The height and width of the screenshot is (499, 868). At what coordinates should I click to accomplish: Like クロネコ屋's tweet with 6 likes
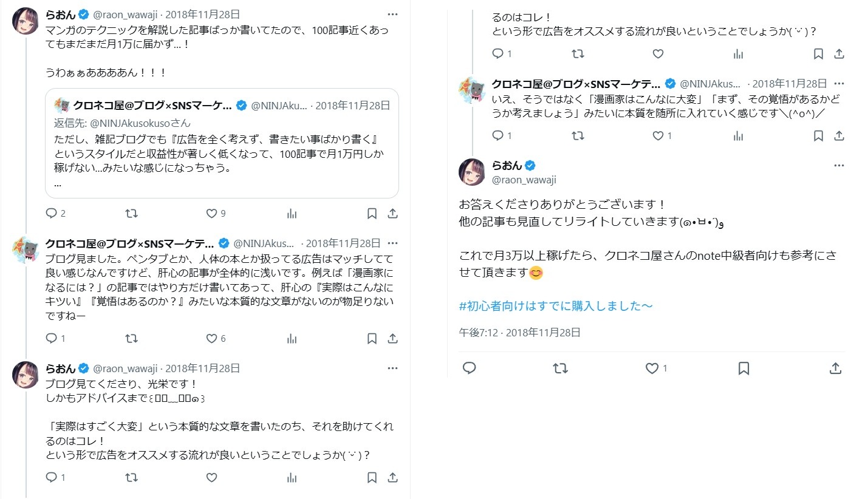tap(211, 339)
